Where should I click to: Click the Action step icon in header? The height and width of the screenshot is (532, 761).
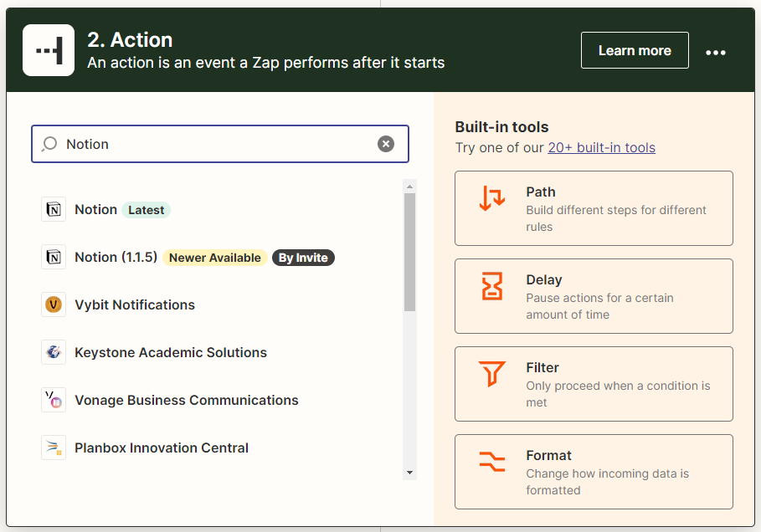click(x=49, y=50)
